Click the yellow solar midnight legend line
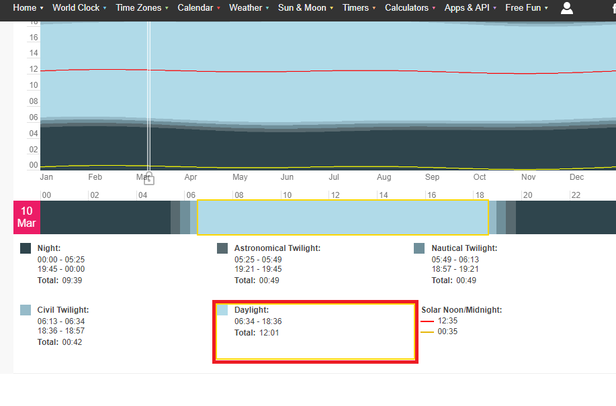The width and height of the screenshot is (616, 406). (x=428, y=332)
